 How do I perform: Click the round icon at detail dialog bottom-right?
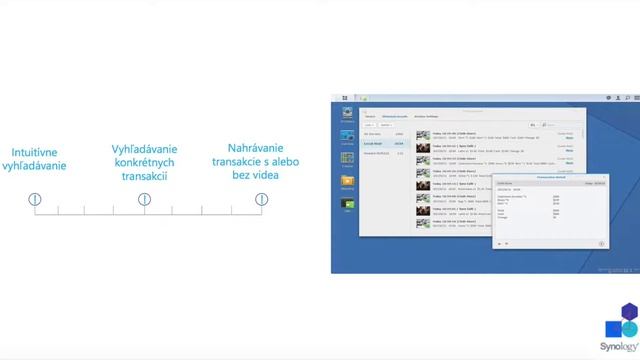601,244
